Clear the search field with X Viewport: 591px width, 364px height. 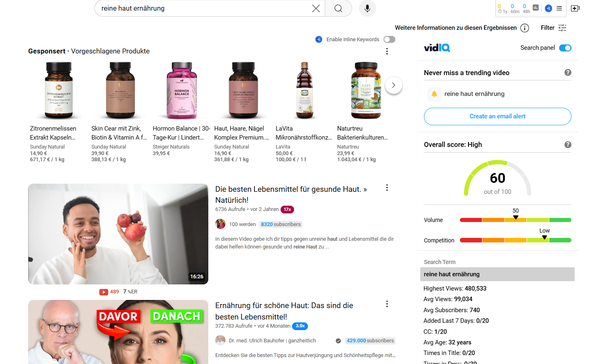tap(316, 9)
